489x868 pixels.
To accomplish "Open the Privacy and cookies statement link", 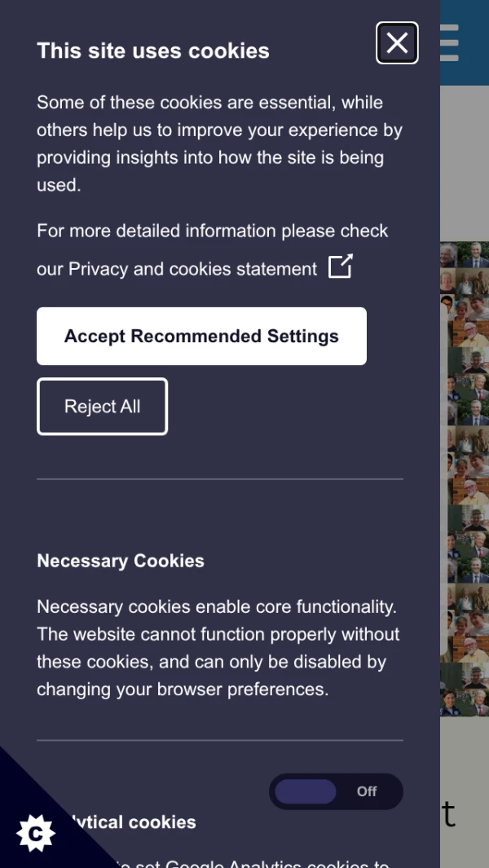I will 192,269.
